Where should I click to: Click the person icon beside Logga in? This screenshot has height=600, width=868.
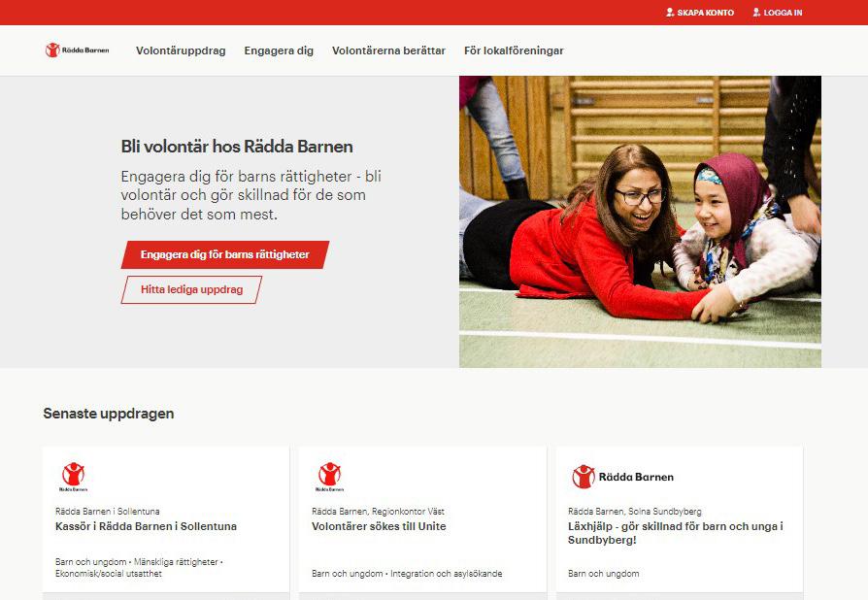(756, 13)
